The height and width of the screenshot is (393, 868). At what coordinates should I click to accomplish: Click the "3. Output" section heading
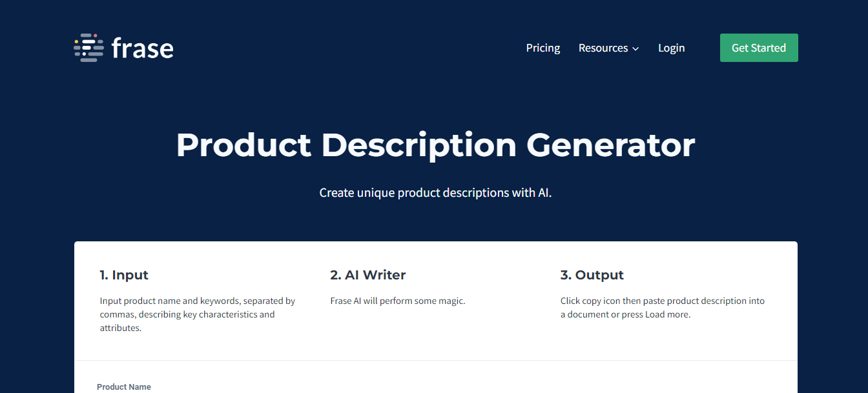pos(592,274)
